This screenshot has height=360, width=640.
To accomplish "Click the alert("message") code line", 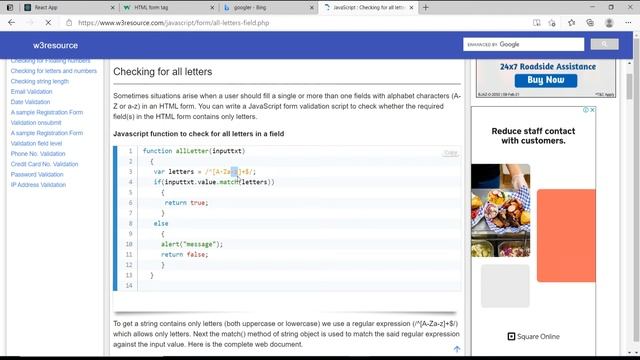I will (x=192, y=244).
